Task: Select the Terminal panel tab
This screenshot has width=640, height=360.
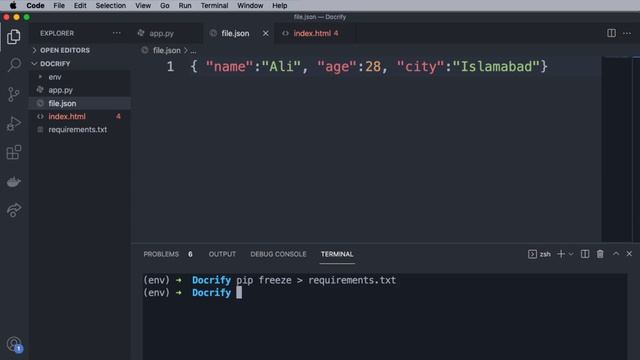Action: point(337,254)
